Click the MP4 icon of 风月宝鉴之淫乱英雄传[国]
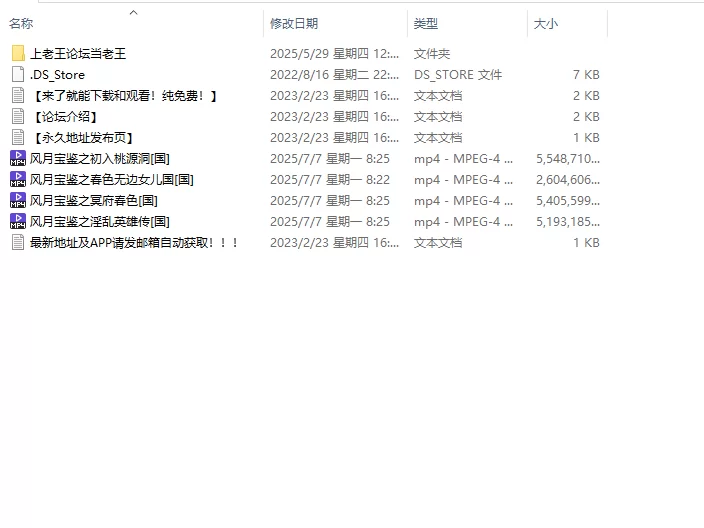The width and height of the screenshot is (704, 528). click(18, 222)
